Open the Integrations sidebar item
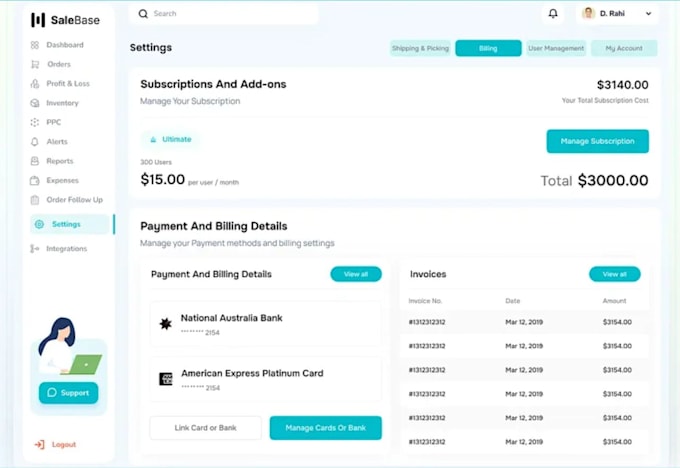Screen dimensions: 680x468 coord(59,249)
